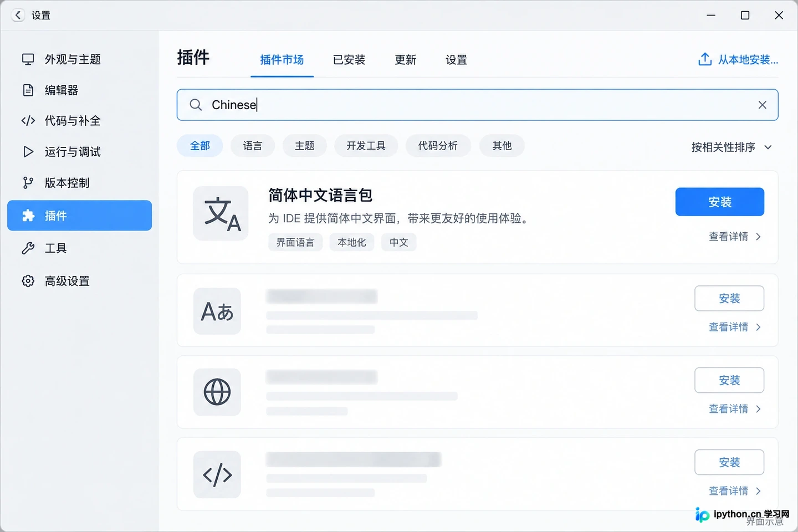Install the plugin with globe icon
Viewport: 798px width, 532px height.
tap(729, 381)
